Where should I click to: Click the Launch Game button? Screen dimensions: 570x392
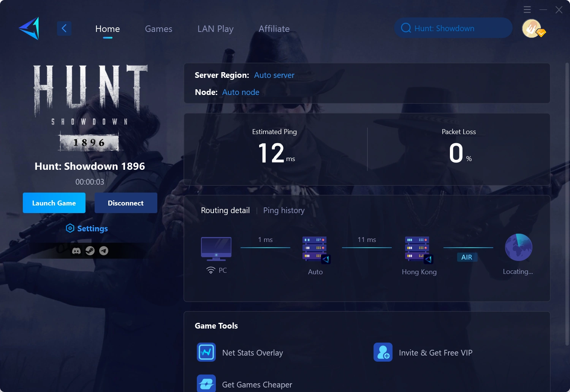pos(54,203)
